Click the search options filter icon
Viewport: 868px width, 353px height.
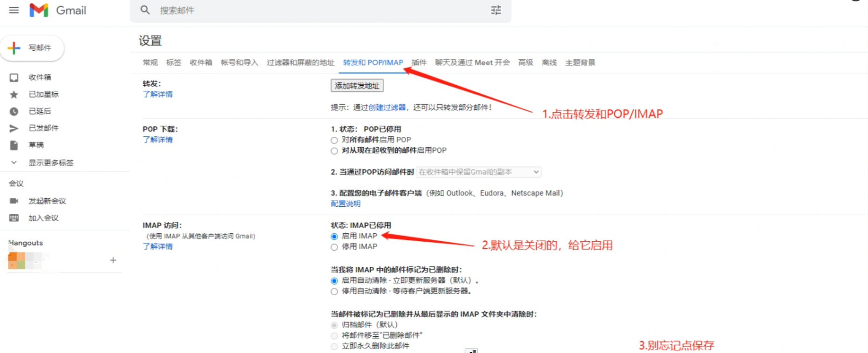pyautogui.click(x=496, y=10)
